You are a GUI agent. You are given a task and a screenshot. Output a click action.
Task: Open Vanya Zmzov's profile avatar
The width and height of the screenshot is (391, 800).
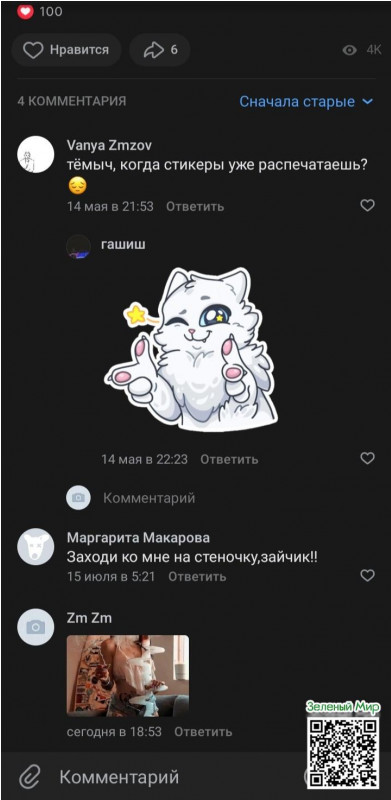pyautogui.click(x=36, y=155)
